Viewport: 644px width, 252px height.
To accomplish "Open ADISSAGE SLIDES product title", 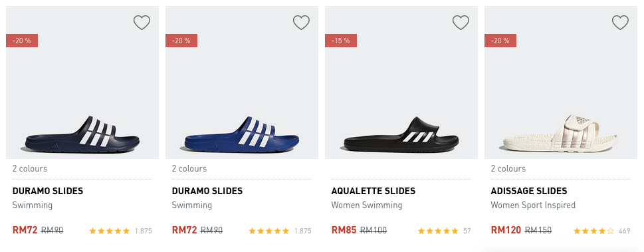I will pyautogui.click(x=529, y=191).
